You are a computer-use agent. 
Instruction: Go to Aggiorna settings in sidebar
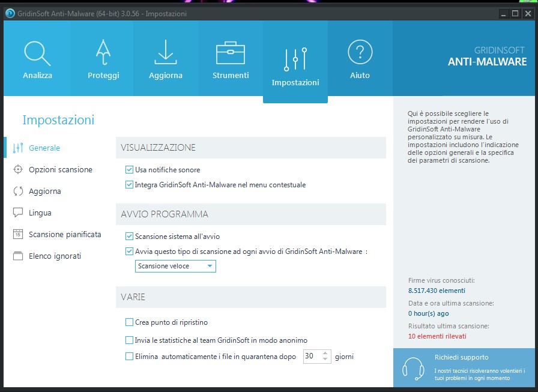click(44, 191)
